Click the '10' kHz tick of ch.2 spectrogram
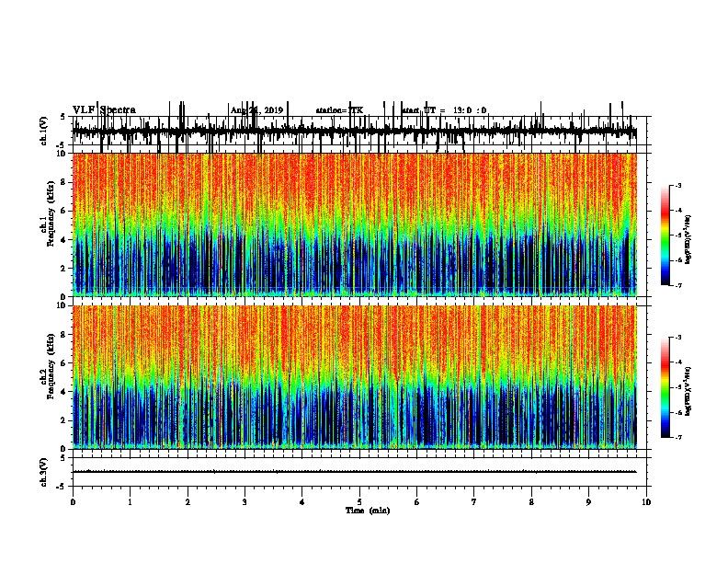 (x=62, y=305)
